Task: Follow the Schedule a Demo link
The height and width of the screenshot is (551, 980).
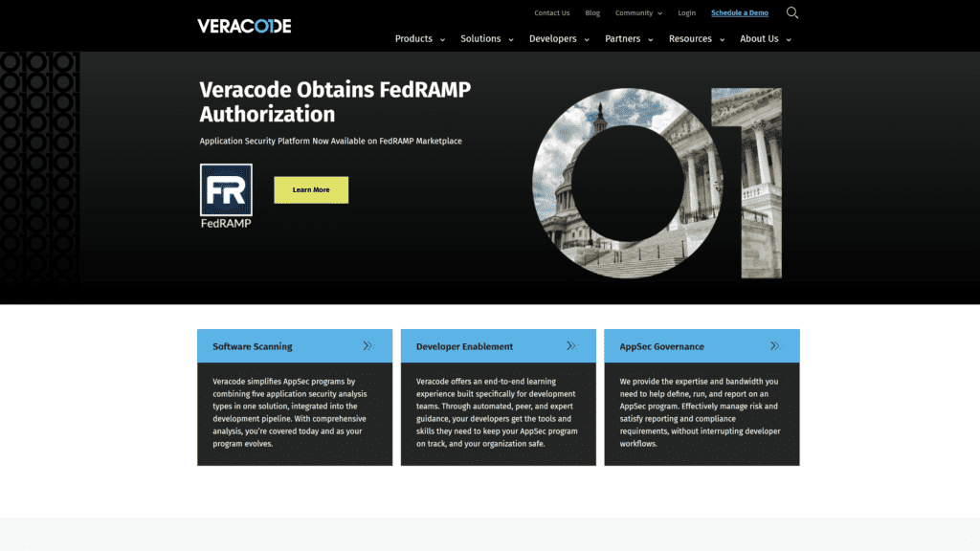Action: point(740,12)
